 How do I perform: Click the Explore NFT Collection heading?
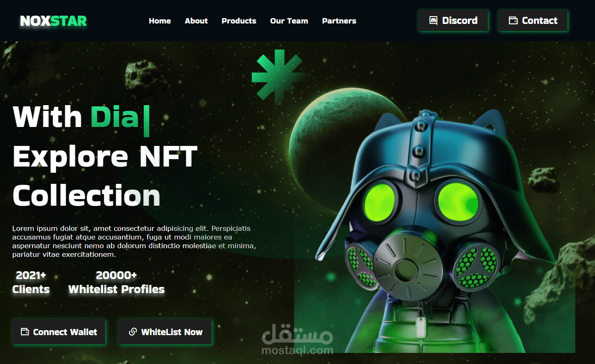point(104,175)
